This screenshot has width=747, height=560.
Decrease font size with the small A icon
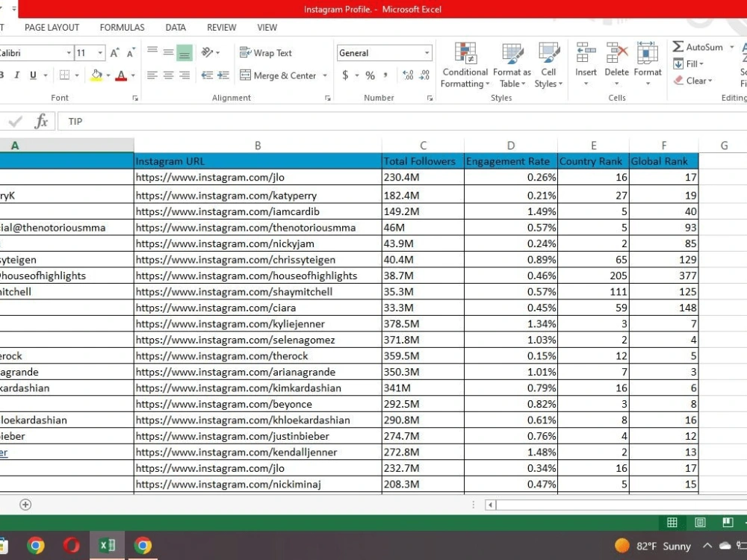(131, 53)
